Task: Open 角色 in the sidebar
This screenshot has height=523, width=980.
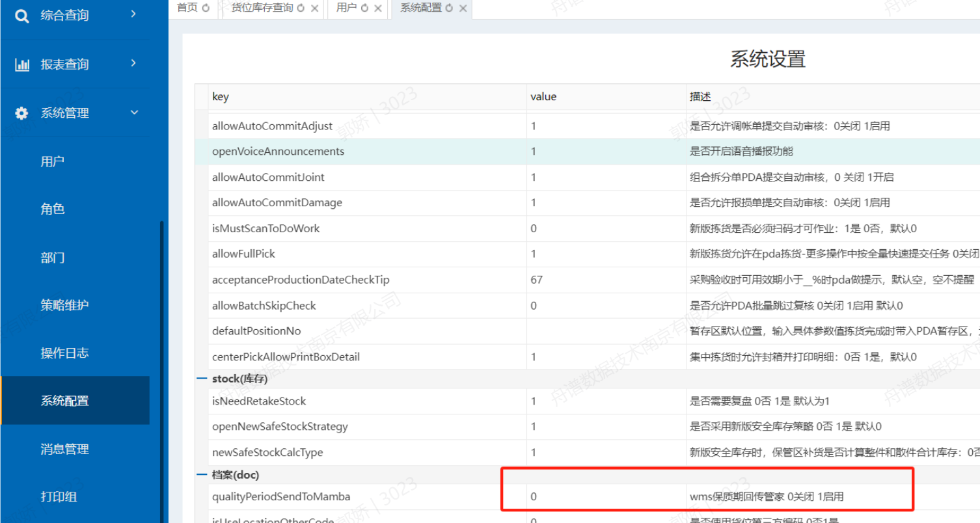Action: (x=53, y=209)
